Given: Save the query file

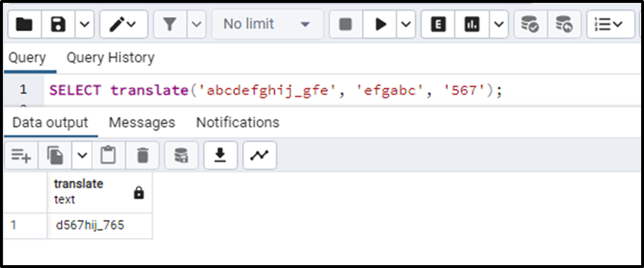Looking at the screenshot, I should click(58, 24).
